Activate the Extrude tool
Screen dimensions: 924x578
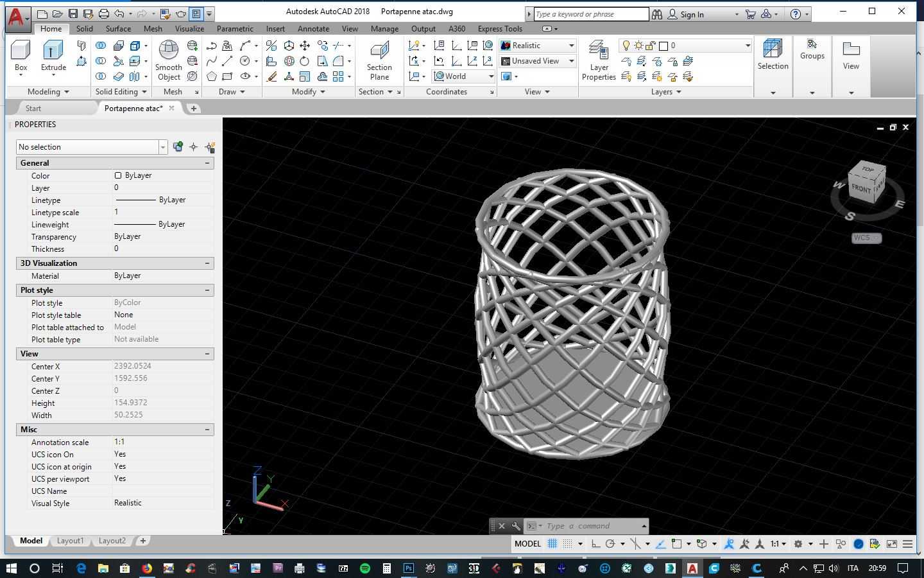point(53,57)
